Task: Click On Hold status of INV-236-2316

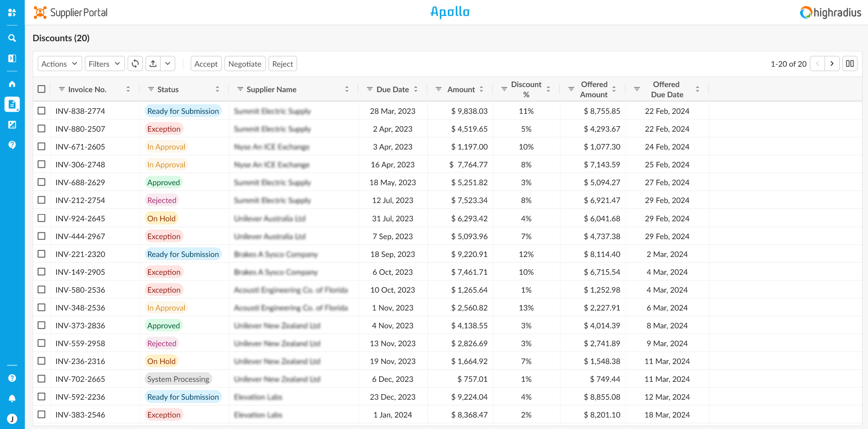Action: pyautogui.click(x=162, y=361)
